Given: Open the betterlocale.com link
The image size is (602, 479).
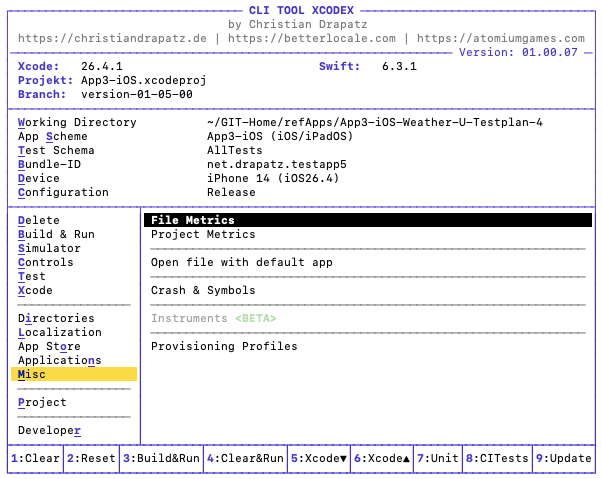Looking at the screenshot, I should (312, 38).
